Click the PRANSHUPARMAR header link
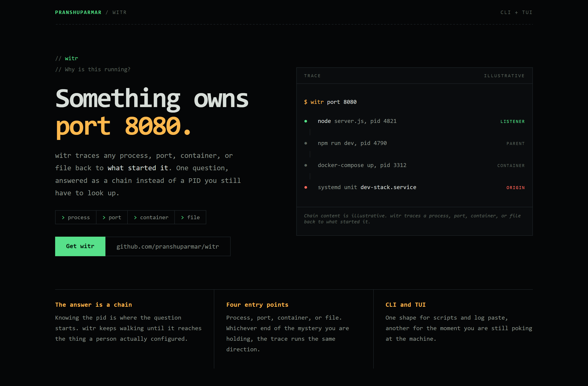Screen dimensions: 588x386 tap(78, 12)
